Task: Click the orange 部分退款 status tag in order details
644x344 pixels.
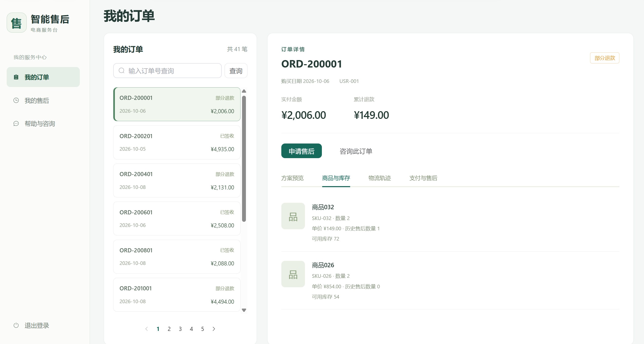Action: [x=605, y=58]
